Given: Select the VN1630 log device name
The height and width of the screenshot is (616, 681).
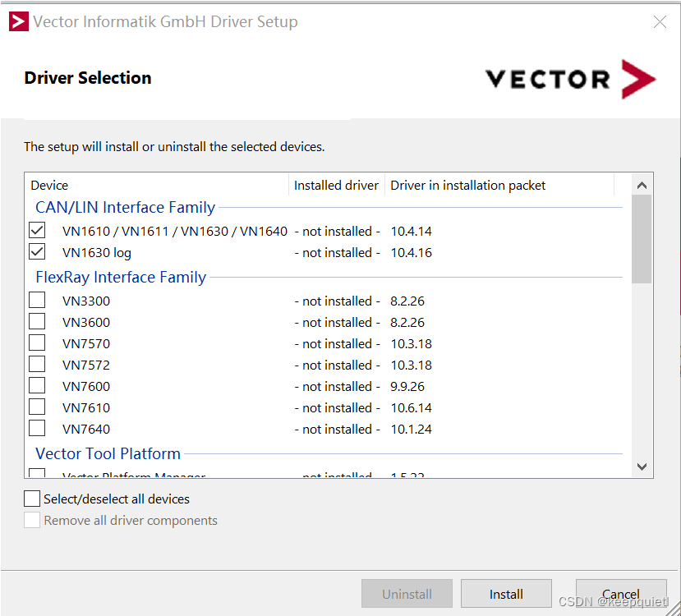Looking at the screenshot, I should tap(96, 253).
